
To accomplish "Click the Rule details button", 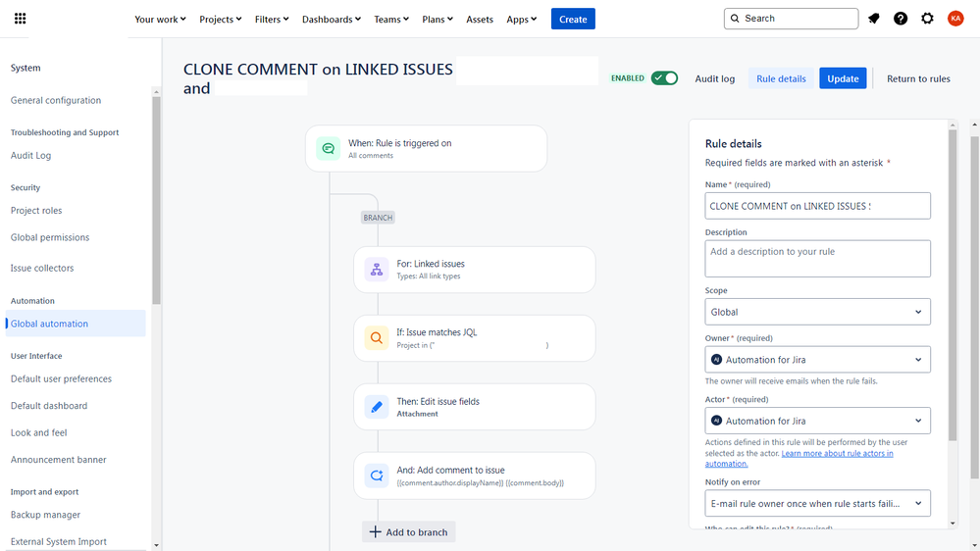I will [781, 78].
